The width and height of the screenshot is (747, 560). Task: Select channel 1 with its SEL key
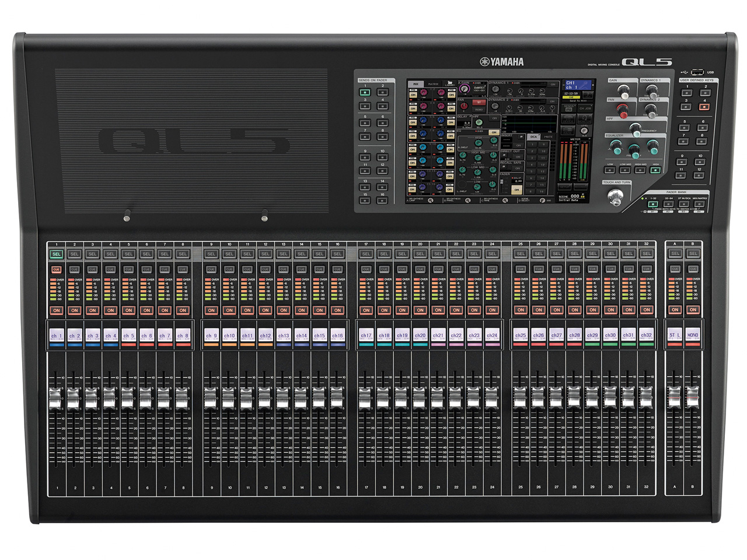coord(57,254)
